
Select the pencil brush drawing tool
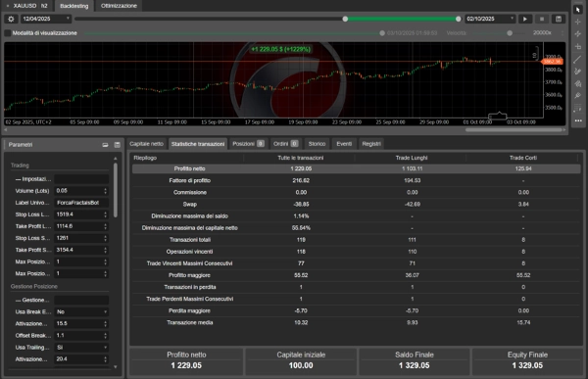coord(578,71)
